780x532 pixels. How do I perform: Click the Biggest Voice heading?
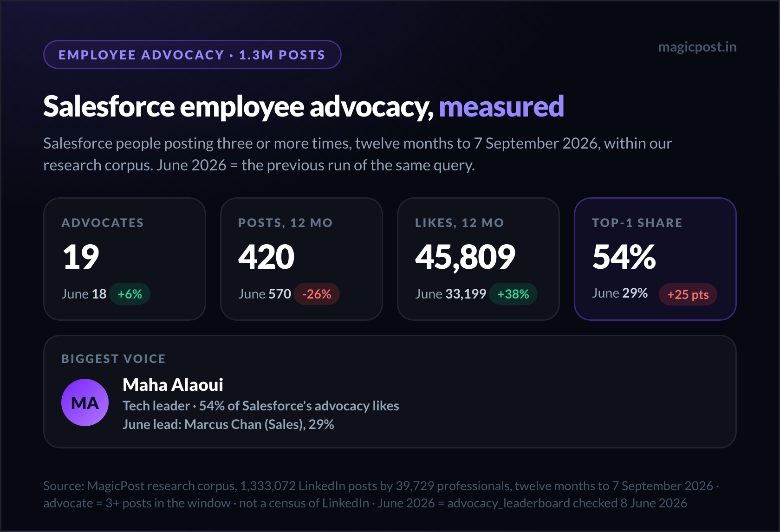tap(113, 359)
